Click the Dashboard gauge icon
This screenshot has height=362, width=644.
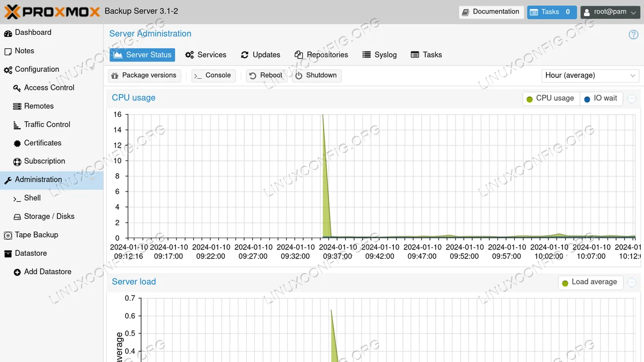click(x=8, y=33)
